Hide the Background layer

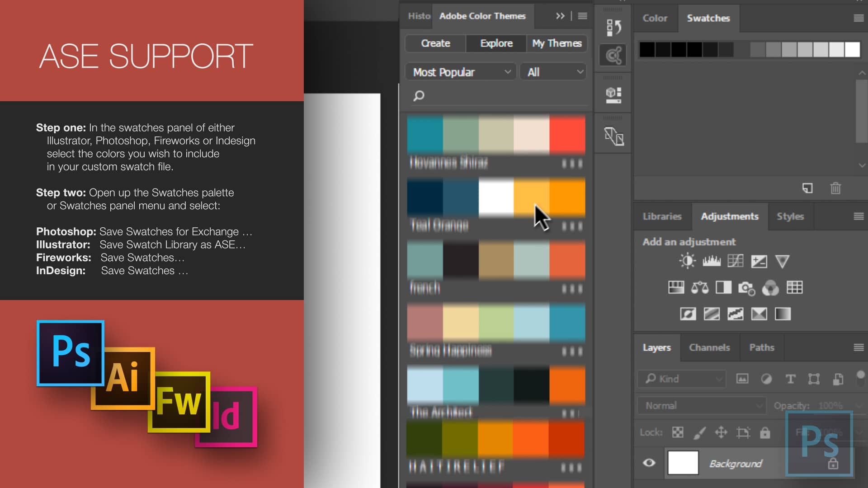tap(650, 463)
